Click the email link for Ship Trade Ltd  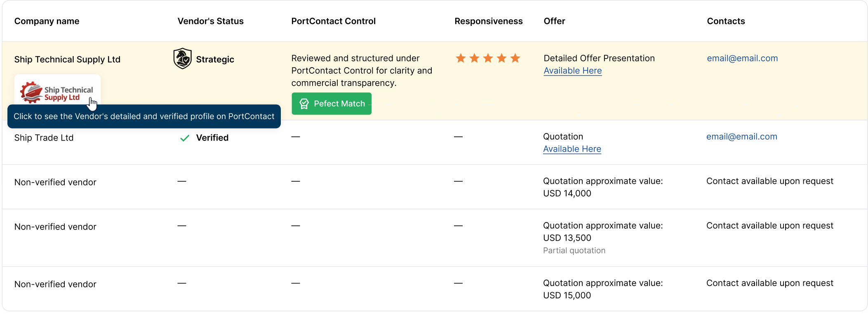741,137
